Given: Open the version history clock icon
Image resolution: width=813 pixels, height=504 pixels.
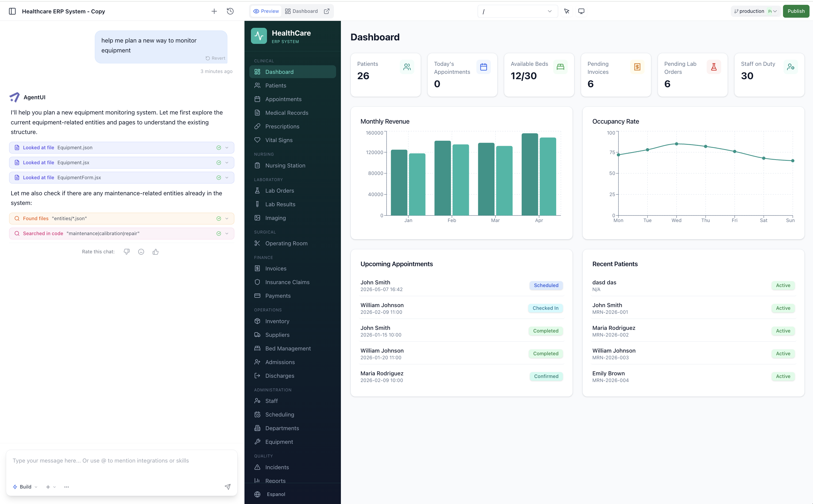Looking at the screenshot, I should coord(230,11).
